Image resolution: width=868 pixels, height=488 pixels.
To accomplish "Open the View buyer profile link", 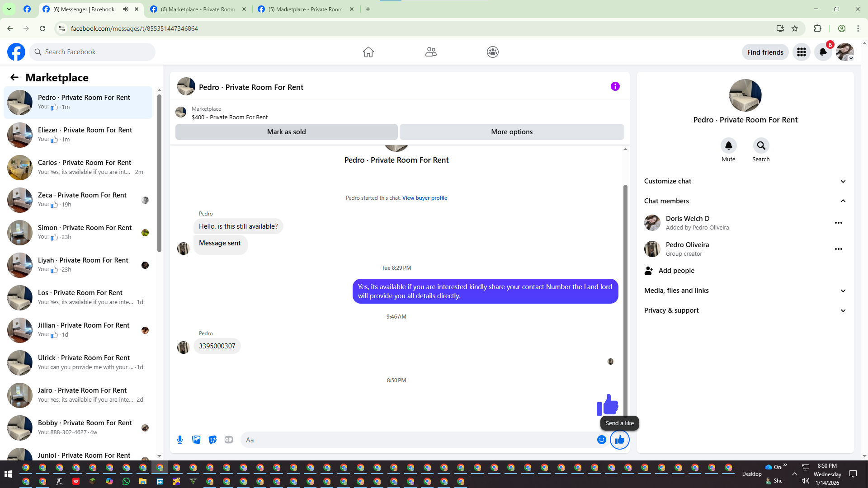I will (425, 198).
